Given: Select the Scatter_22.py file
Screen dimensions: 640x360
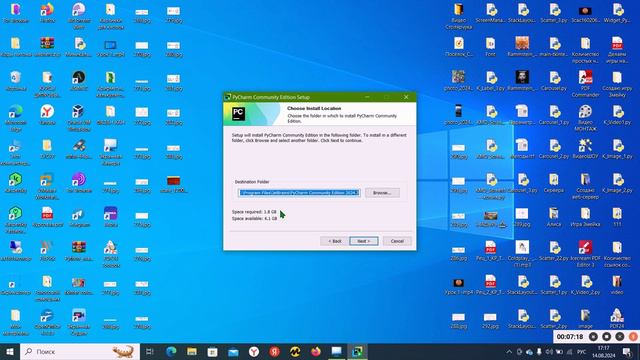Looking at the screenshot, I should point(554,251).
